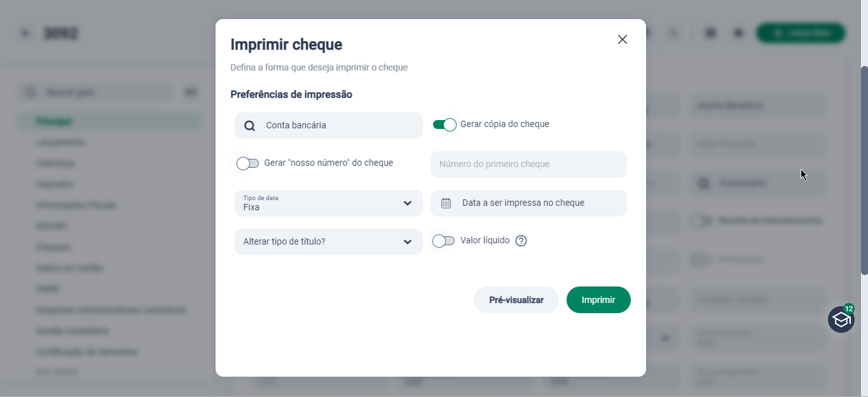Image resolution: width=868 pixels, height=397 pixels.
Task: Click the Pré-visualizar button
Action: click(516, 300)
